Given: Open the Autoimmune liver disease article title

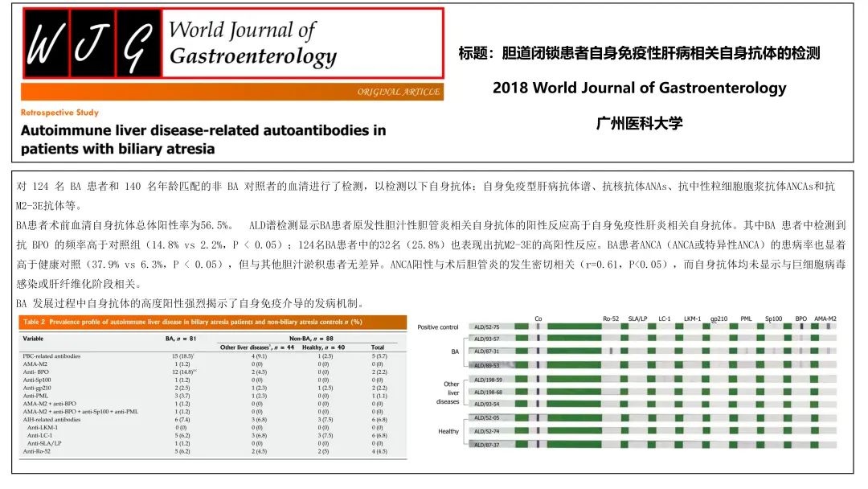Looking at the screenshot, I should click(x=203, y=139).
